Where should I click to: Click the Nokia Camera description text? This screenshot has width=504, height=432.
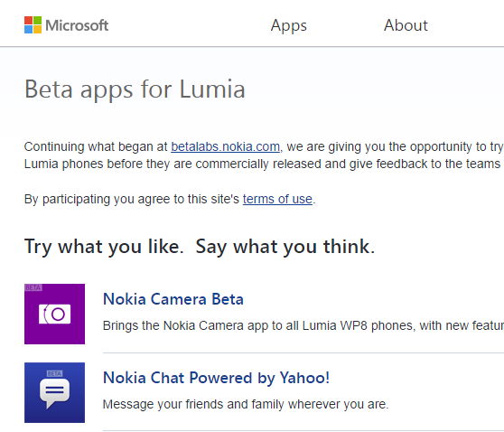pos(303,326)
